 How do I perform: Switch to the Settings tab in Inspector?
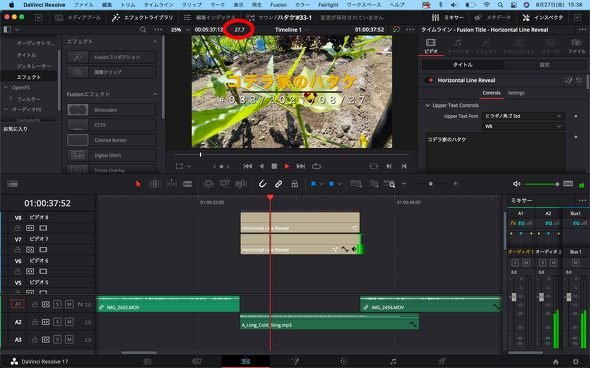[x=515, y=93]
